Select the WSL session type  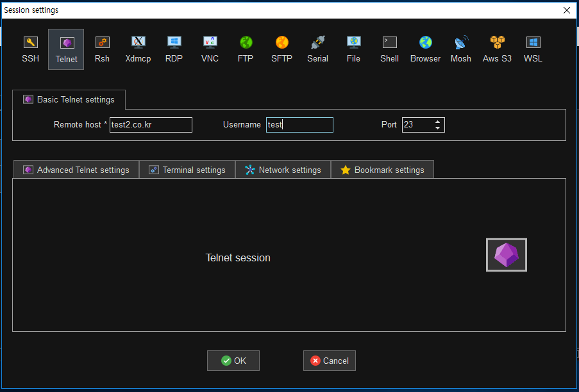point(533,49)
